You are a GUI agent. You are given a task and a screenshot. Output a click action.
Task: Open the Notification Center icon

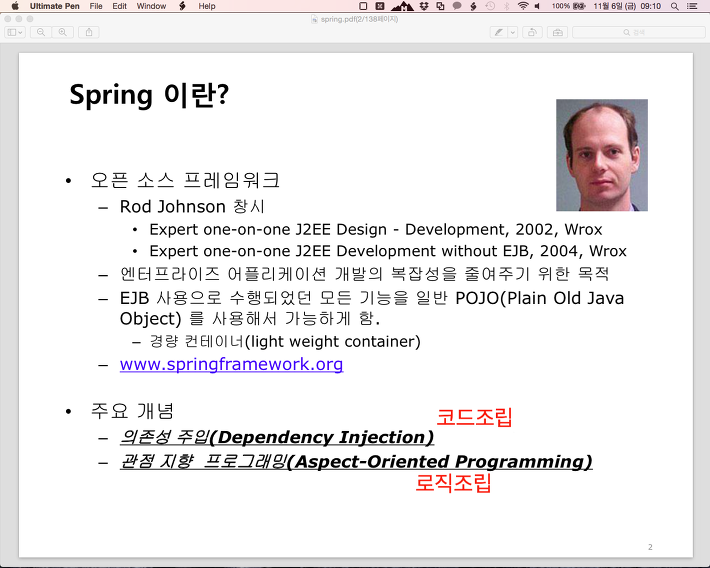(692, 6)
